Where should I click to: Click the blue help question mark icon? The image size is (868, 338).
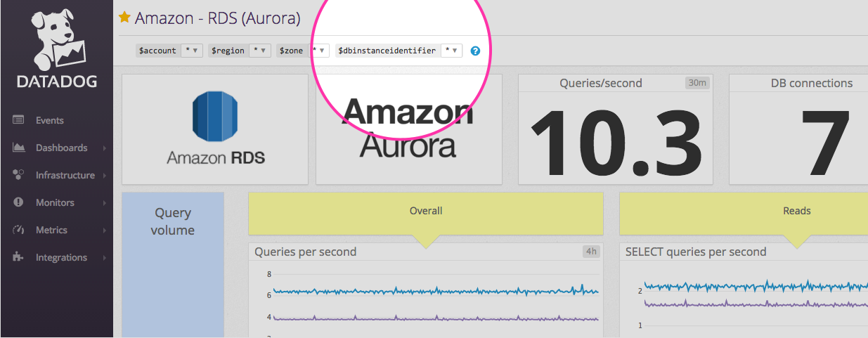(475, 51)
